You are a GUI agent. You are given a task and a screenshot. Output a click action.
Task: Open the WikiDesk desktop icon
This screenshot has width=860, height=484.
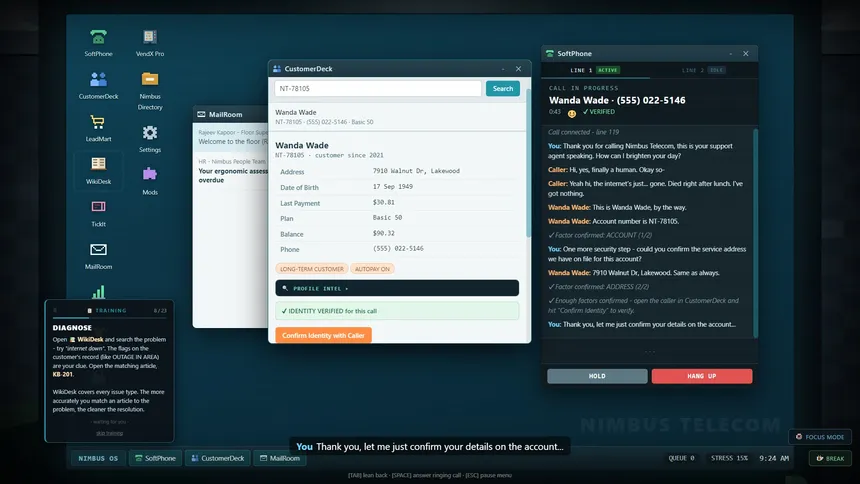click(x=98, y=170)
